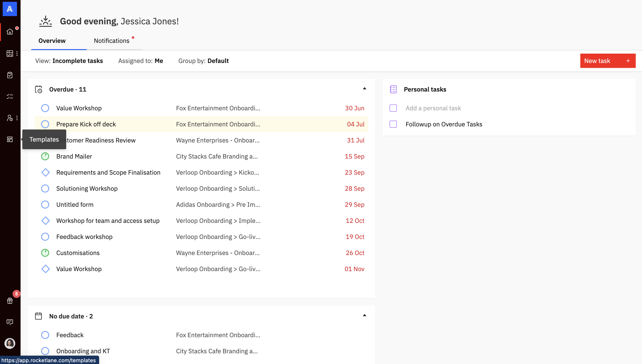Open the chat feedback sidebar icon
The image size is (642, 364).
[10, 322]
